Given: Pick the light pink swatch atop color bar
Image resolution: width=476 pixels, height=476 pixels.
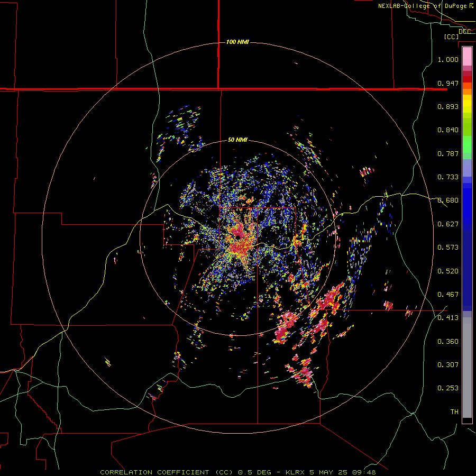Looking at the screenshot, I should 467,56.
